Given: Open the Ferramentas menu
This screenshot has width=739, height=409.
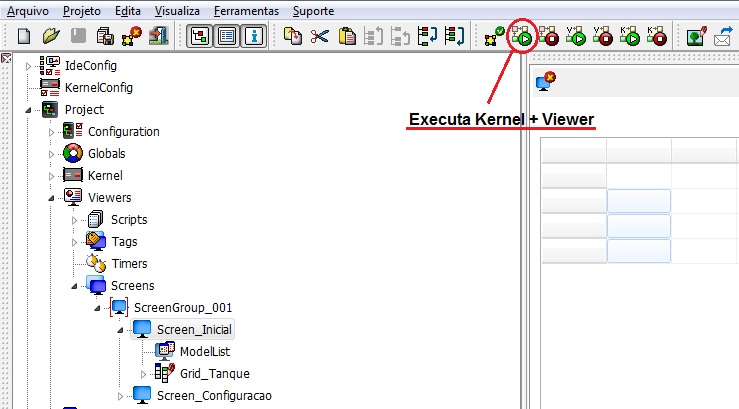Looking at the screenshot, I should (x=246, y=11).
